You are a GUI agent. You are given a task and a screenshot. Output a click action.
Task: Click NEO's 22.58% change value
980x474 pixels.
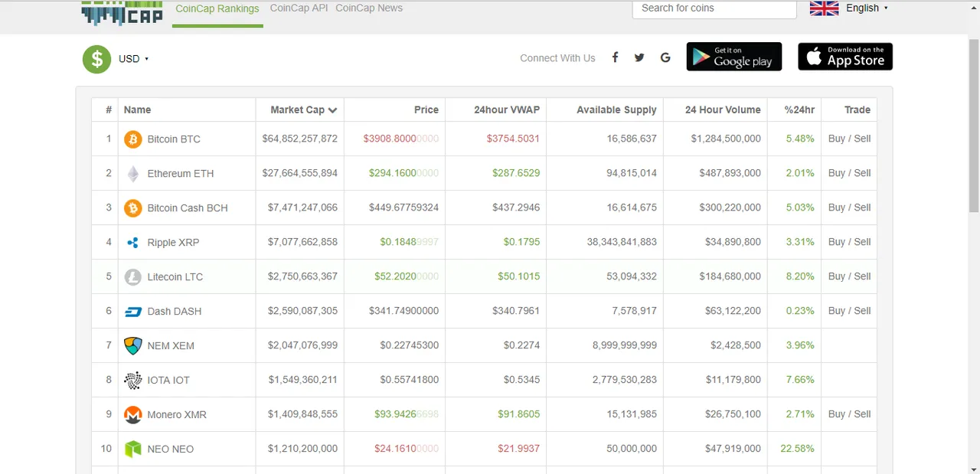click(797, 449)
